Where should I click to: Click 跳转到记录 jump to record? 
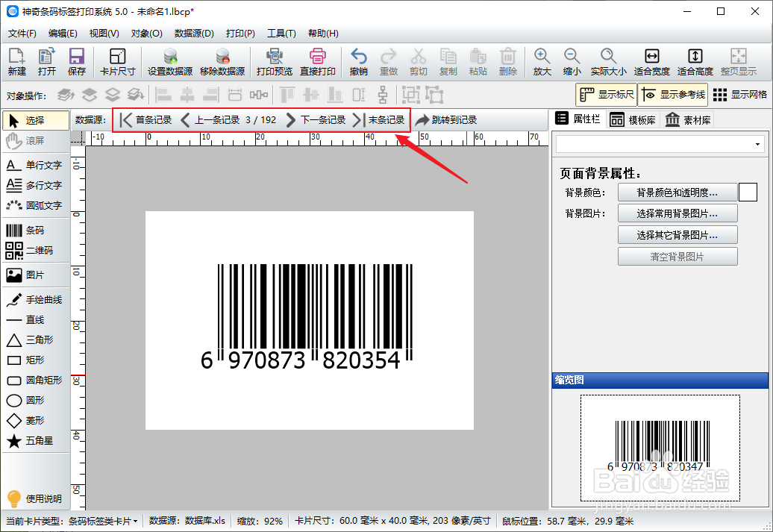[446, 120]
